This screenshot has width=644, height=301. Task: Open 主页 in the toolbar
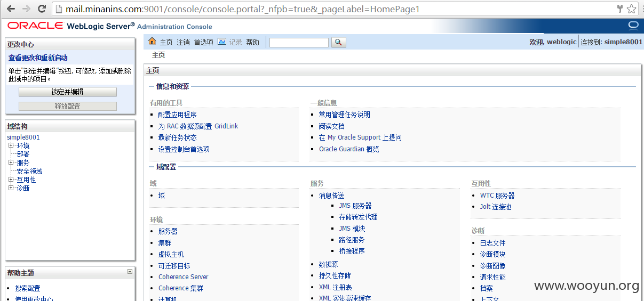(166, 42)
